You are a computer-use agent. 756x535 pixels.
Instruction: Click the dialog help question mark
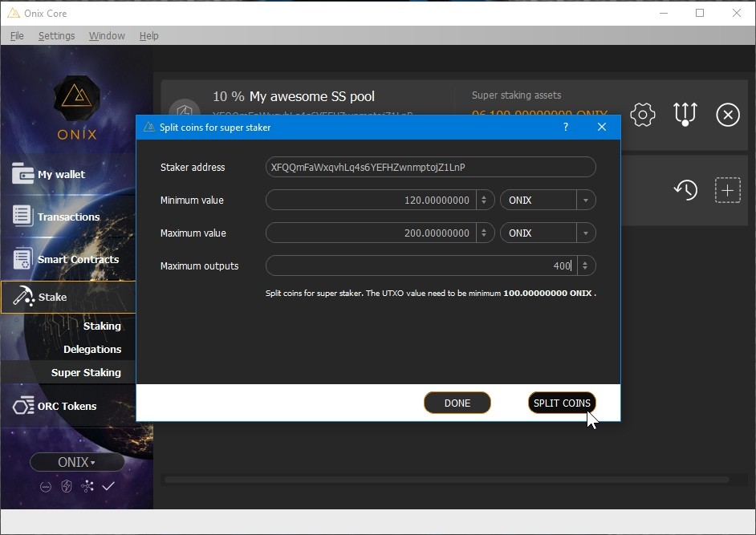tap(566, 127)
